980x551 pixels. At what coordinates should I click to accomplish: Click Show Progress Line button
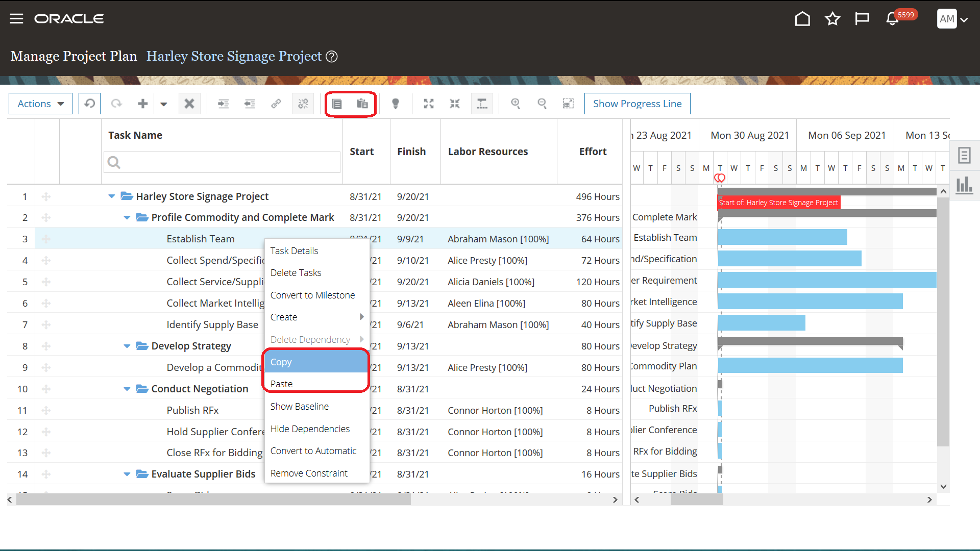click(x=637, y=104)
